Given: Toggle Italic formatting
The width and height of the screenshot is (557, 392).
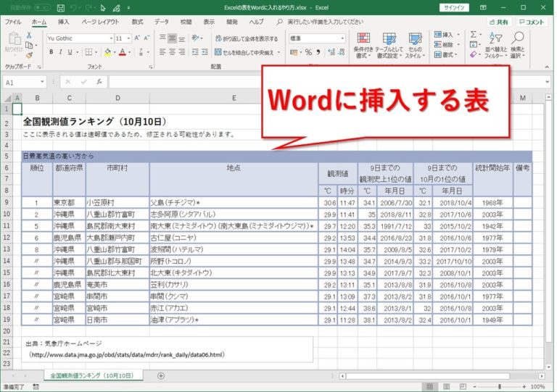Looking at the screenshot, I should coord(61,52).
